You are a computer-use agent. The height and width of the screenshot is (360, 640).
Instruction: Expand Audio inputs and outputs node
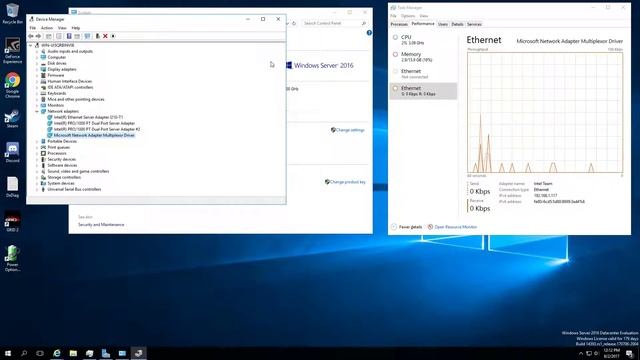(x=37, y=51)
